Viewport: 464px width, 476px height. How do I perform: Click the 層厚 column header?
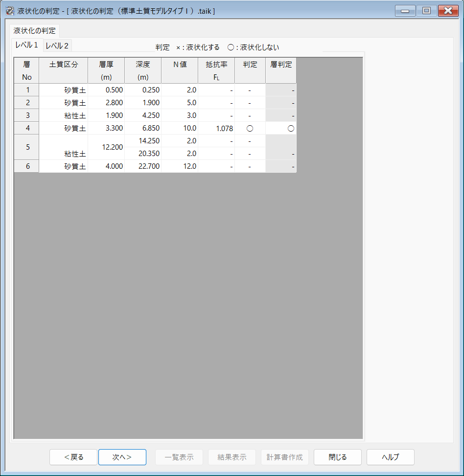click(106, 70)
